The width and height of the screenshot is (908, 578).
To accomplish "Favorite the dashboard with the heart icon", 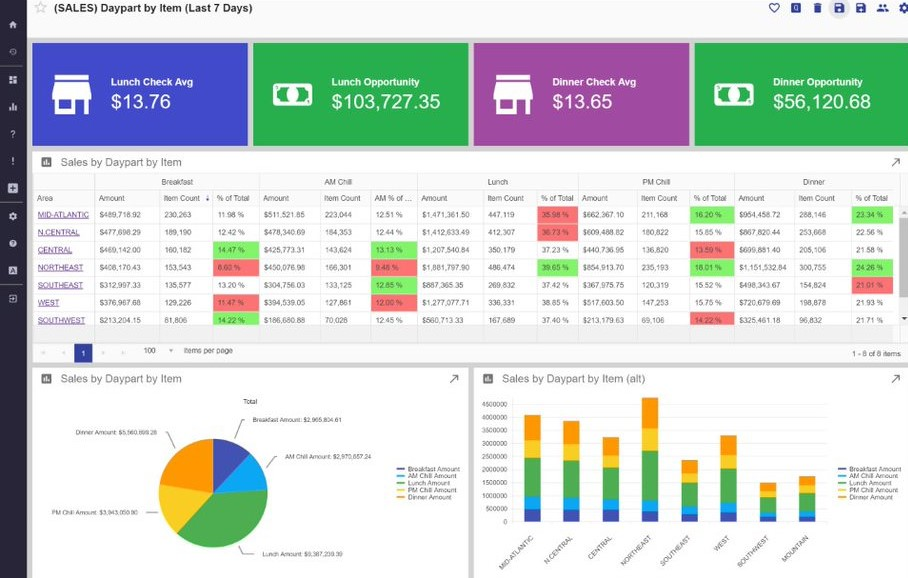I will (774, 9).
